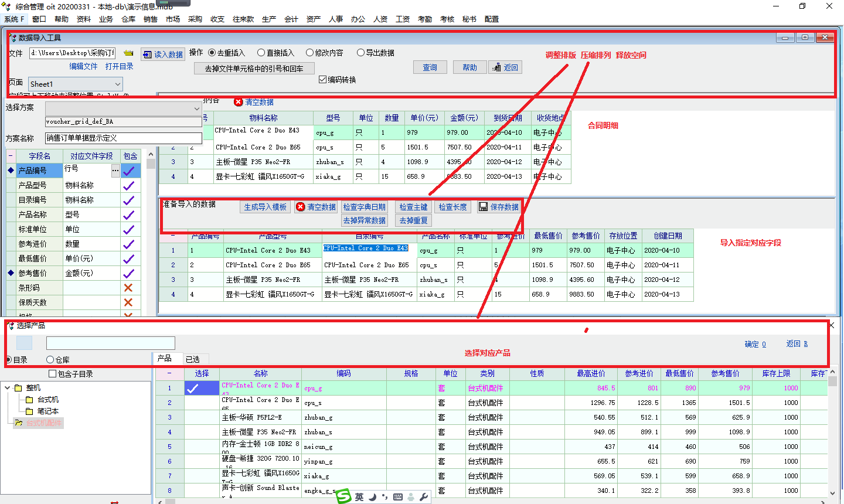
Task: Select the 直接插入 radio option
Action: [261, 53]
